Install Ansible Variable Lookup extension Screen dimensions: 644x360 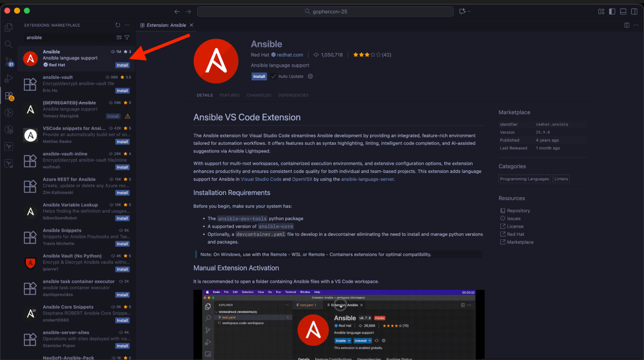point(122,218)
